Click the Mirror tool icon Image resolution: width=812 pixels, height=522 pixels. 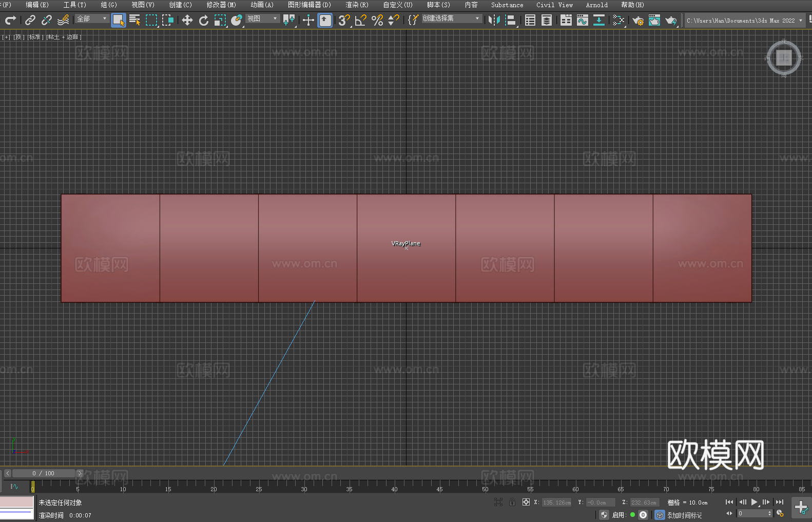[494, 20]
